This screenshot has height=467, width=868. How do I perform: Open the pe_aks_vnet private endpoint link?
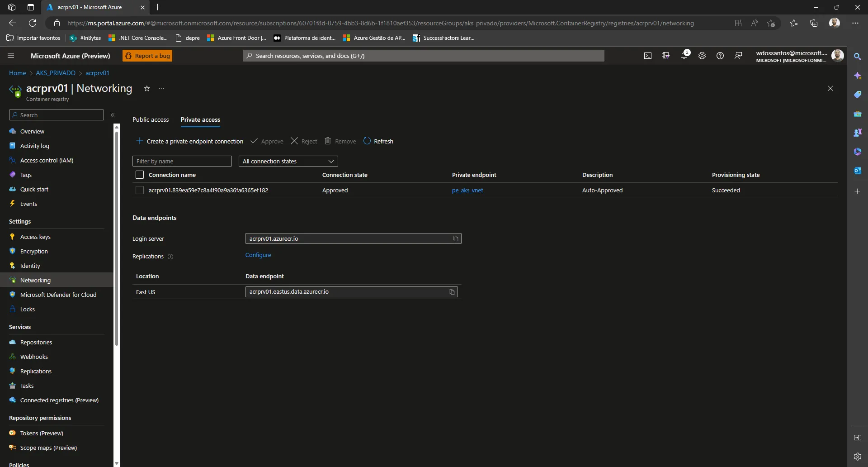467,190
